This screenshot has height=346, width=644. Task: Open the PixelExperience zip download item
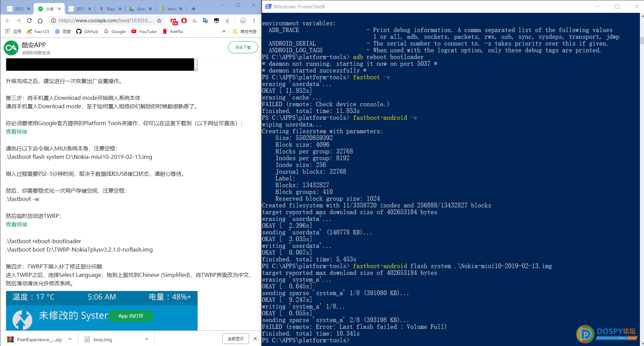click(x=35, y=339)
